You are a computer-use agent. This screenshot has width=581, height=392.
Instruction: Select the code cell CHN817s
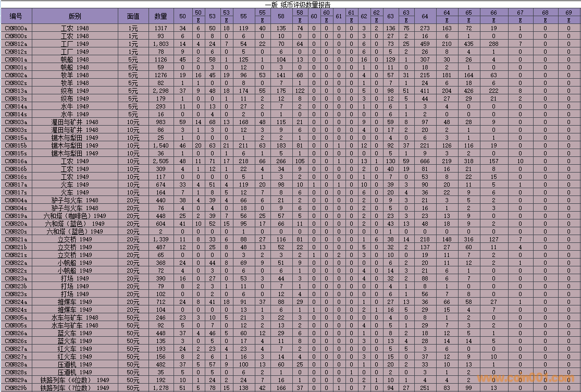tap(16, 192)
